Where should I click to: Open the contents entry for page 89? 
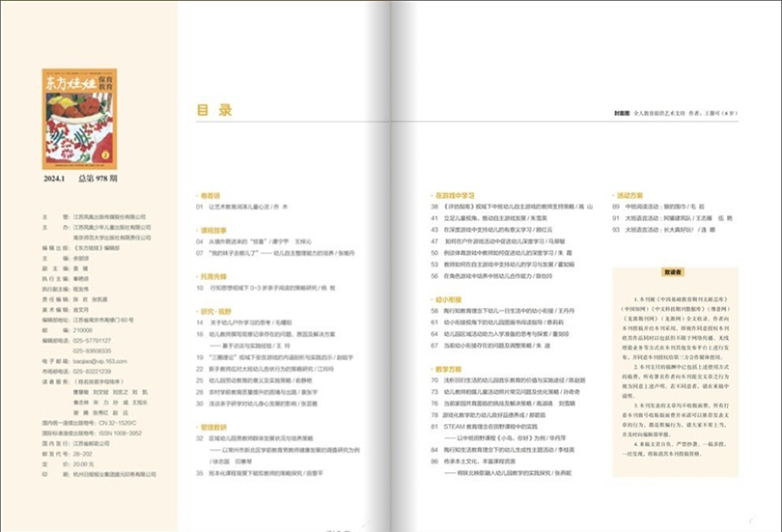click(658, 207)
